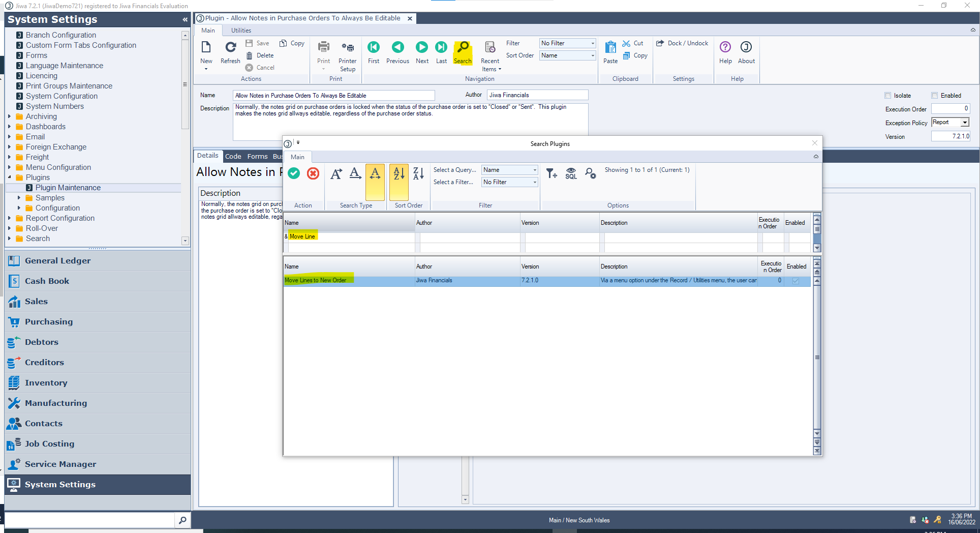
Task: Switch to the Utilities ribbon tab
Action: [241, 31]
